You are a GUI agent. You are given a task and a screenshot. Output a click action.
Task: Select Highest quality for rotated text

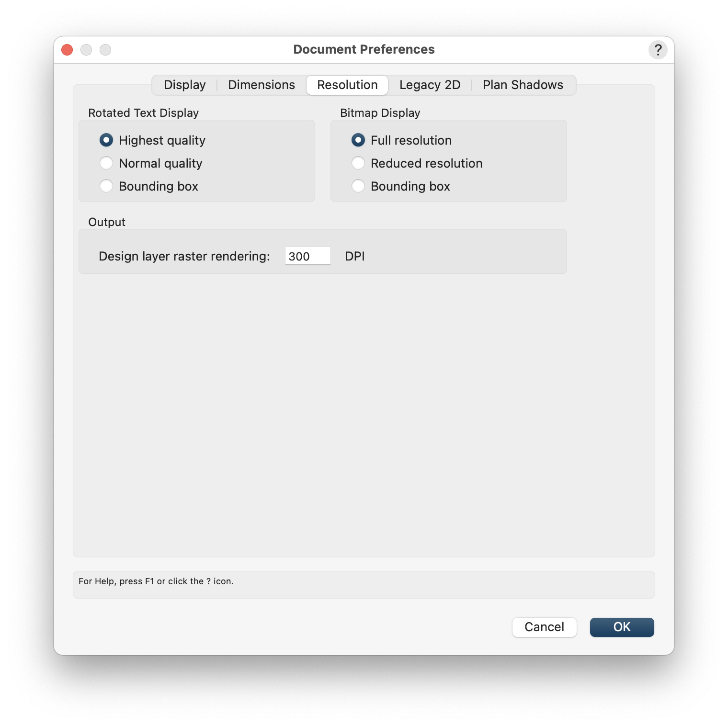click(x=106, y=140)
